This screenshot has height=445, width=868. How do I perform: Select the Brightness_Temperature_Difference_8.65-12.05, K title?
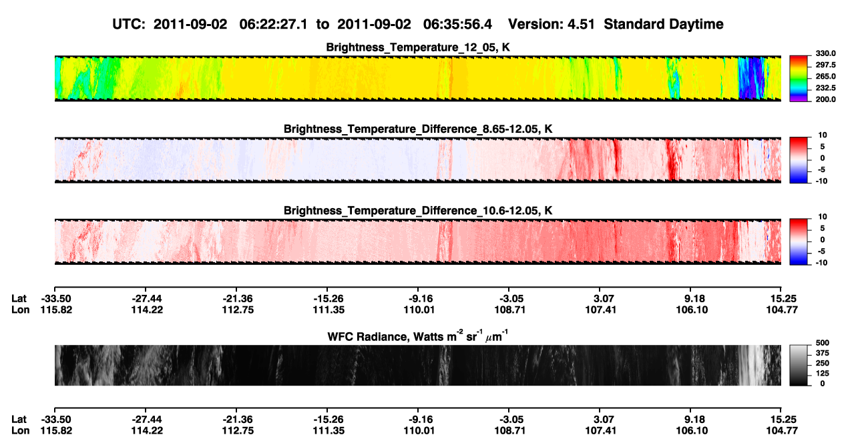pos(418,129)
